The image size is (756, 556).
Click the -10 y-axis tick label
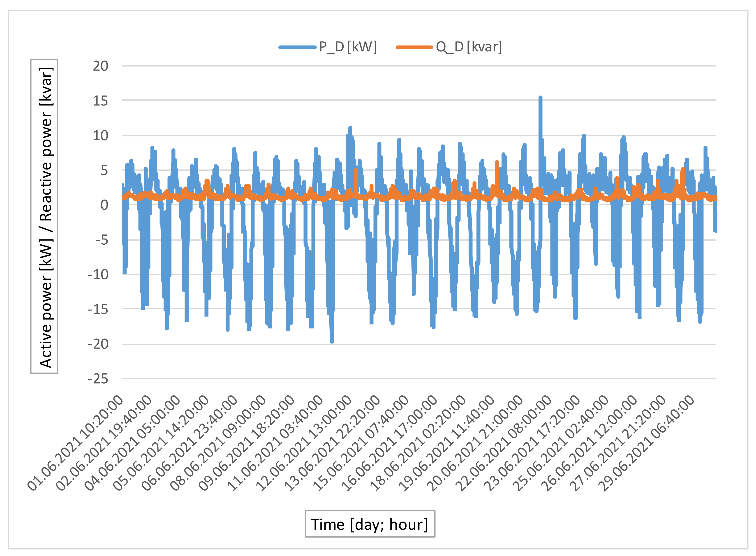point(98,275)
